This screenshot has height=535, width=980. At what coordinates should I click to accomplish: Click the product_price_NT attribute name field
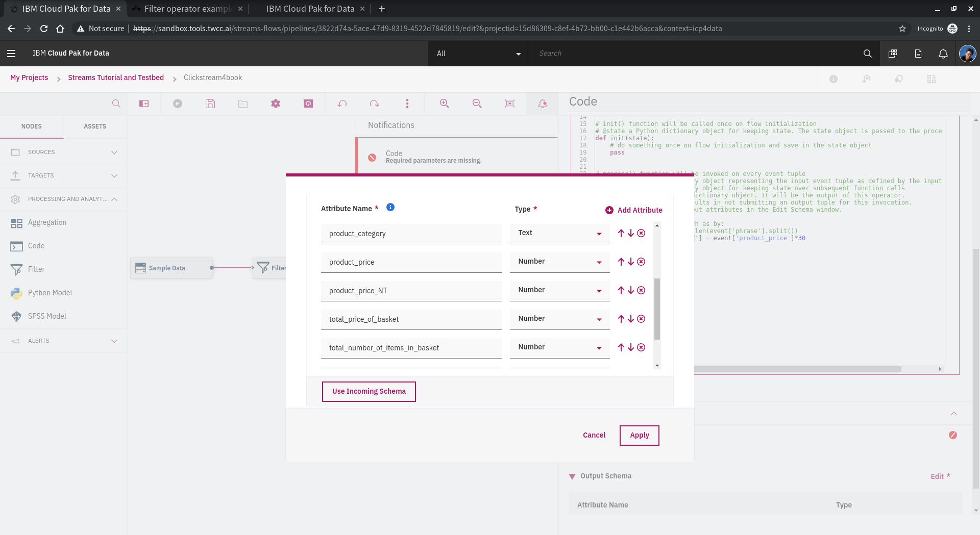[411, 291]
